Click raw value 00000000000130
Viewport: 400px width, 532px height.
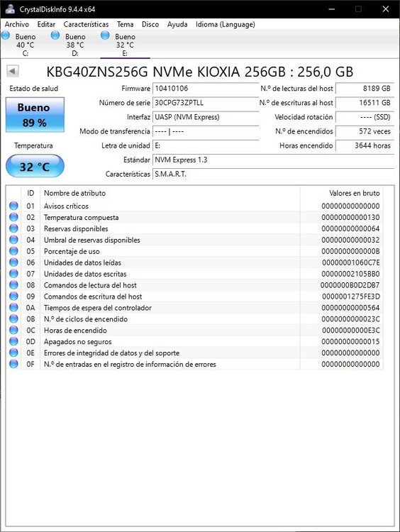point(350,218)
